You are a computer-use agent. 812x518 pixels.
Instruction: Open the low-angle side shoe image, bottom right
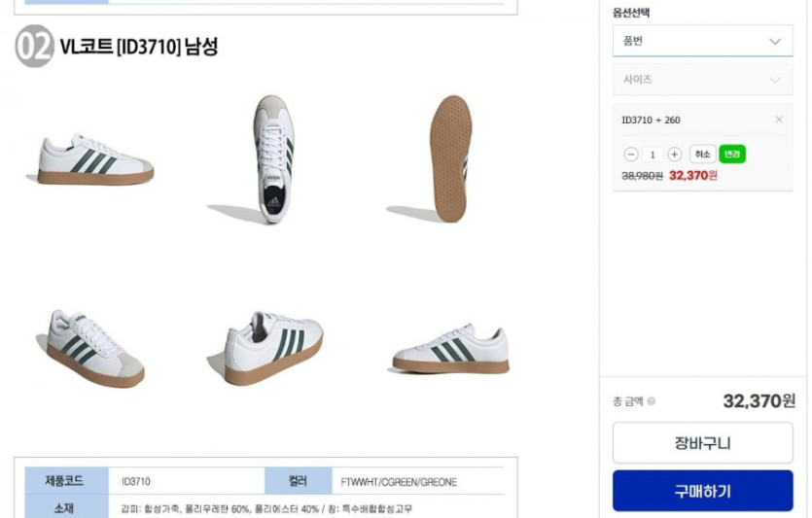[x=449, y=348]
